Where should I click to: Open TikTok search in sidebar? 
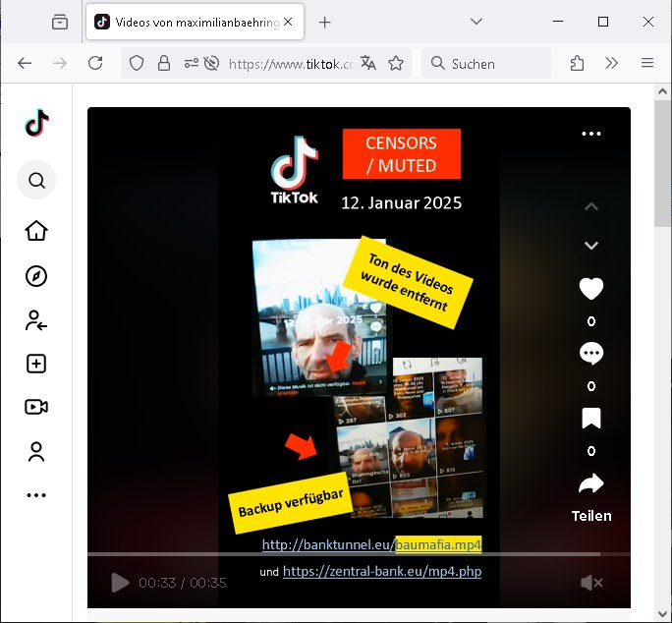36,181
